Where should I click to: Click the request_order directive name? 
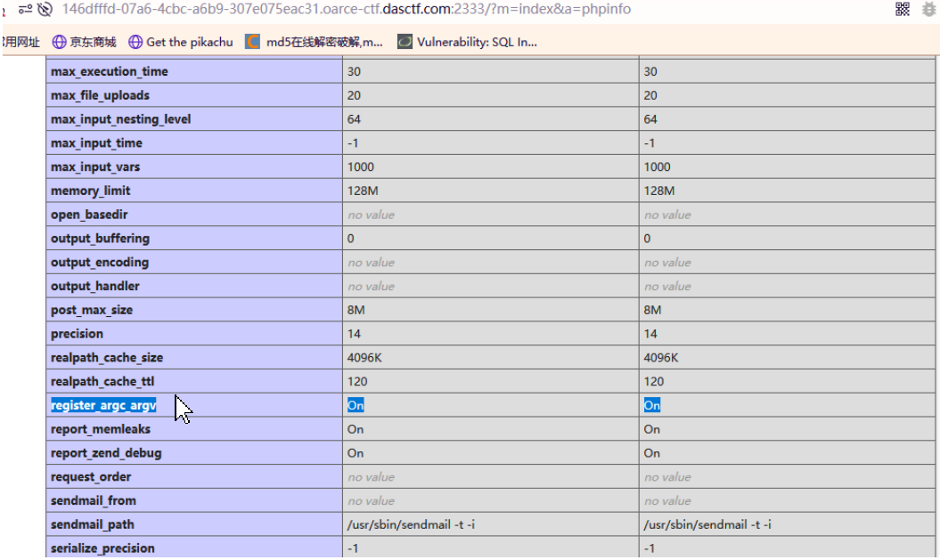(91, 476)
